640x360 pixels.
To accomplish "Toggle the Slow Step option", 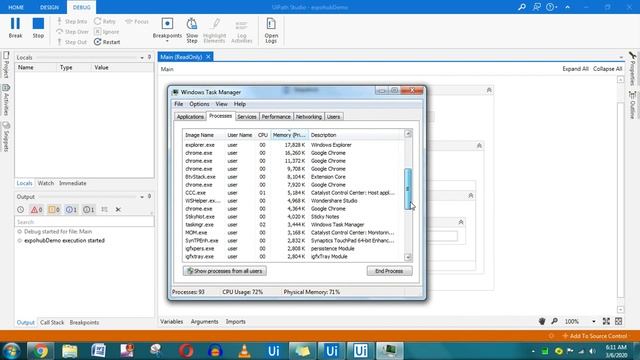I will (192, 30).
